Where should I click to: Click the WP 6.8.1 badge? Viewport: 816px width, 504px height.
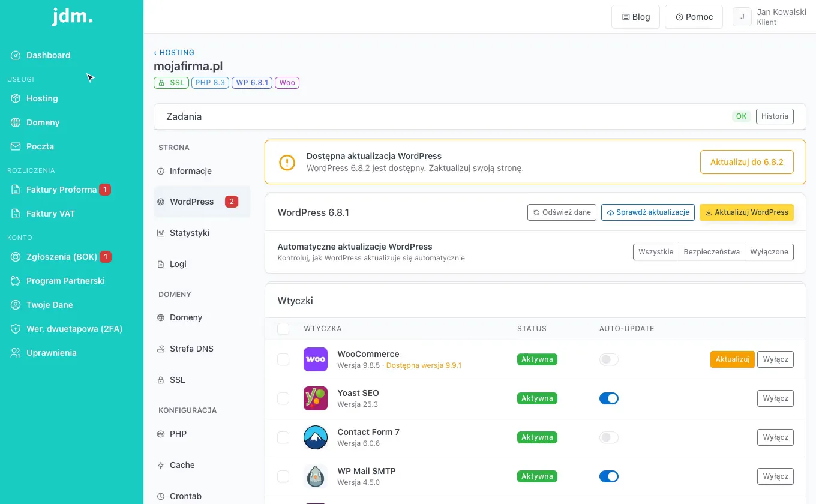coord(252,83)
